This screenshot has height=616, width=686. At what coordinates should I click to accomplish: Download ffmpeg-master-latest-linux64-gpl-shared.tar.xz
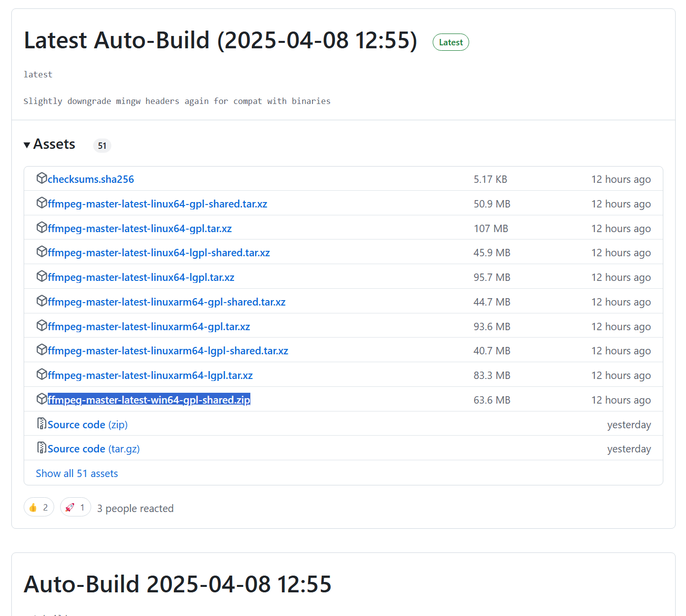tap(157, 204)
